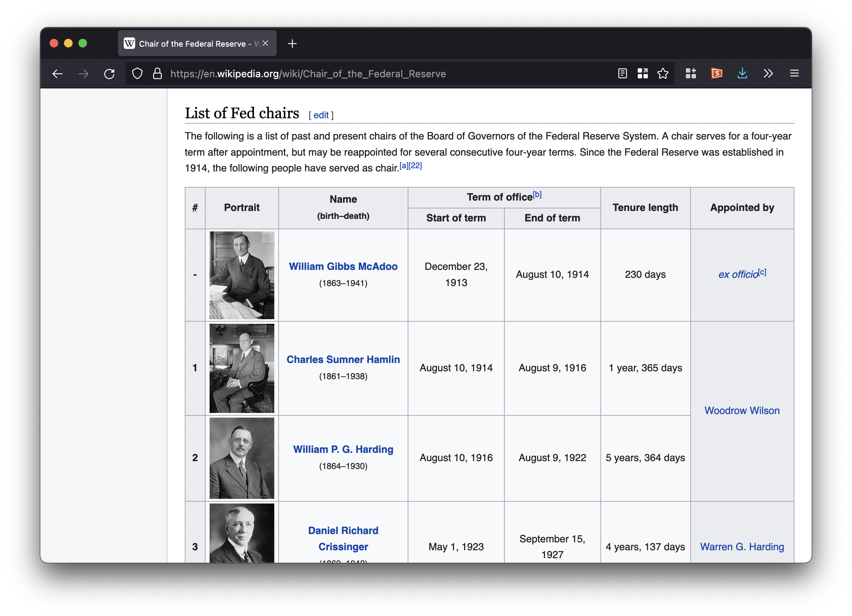Click the browser back arrow
Screen dimensions: 852x616
pyautogui.click(x=58, y=74)
